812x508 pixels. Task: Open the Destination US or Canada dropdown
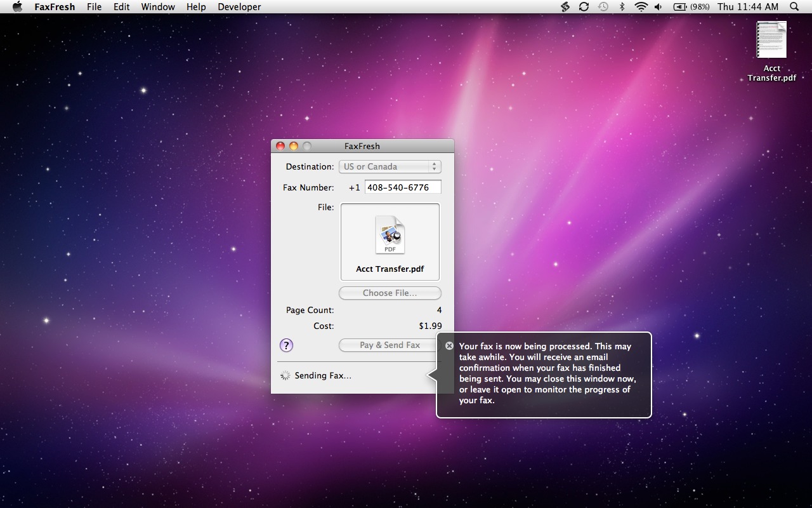pyautogui.click(x=390, y=167)
